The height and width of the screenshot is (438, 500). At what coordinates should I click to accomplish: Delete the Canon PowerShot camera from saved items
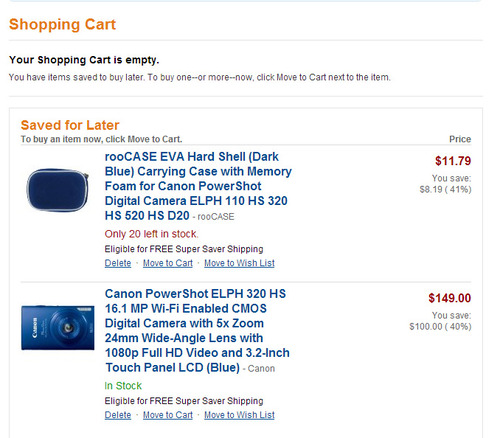pyautogui.click(x=118, y=415)
